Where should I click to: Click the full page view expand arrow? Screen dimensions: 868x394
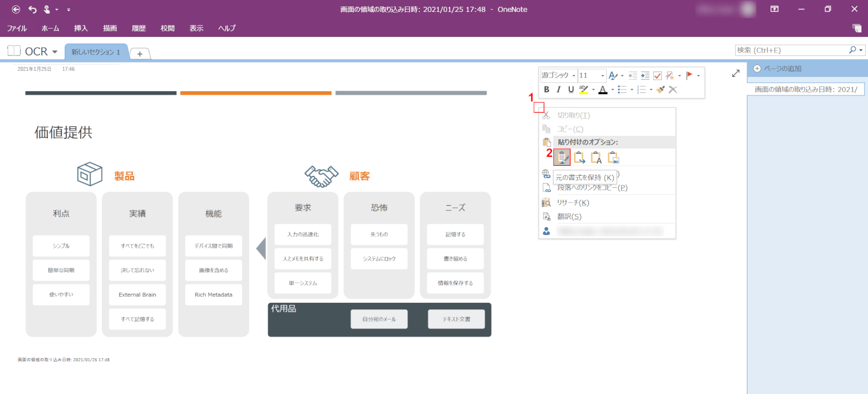coord(736,73)
